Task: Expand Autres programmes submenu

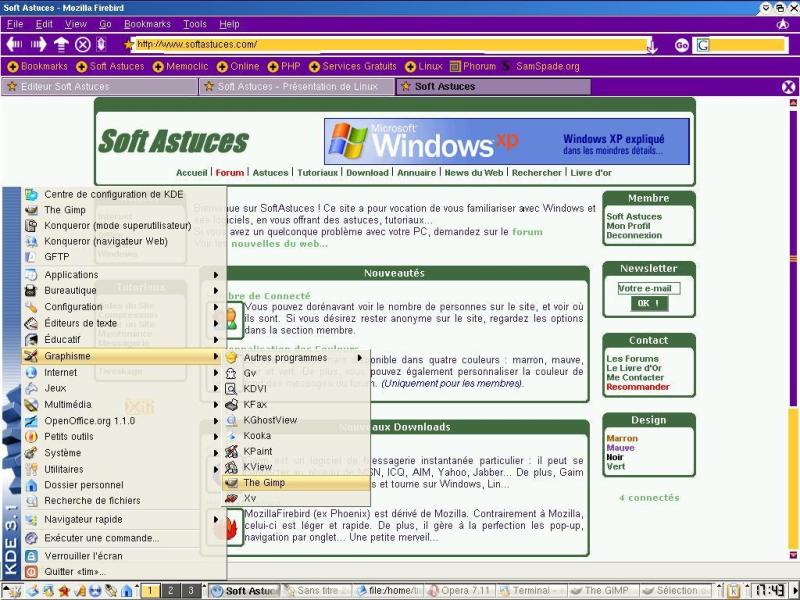Action: click(x=296, y=358)
